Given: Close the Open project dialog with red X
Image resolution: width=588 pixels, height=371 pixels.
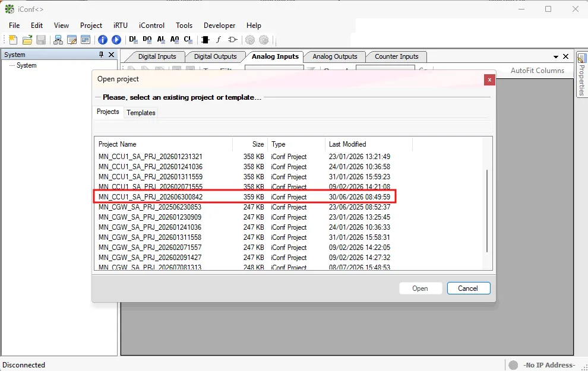Looking at the screenshot, I should coord(489,80).
